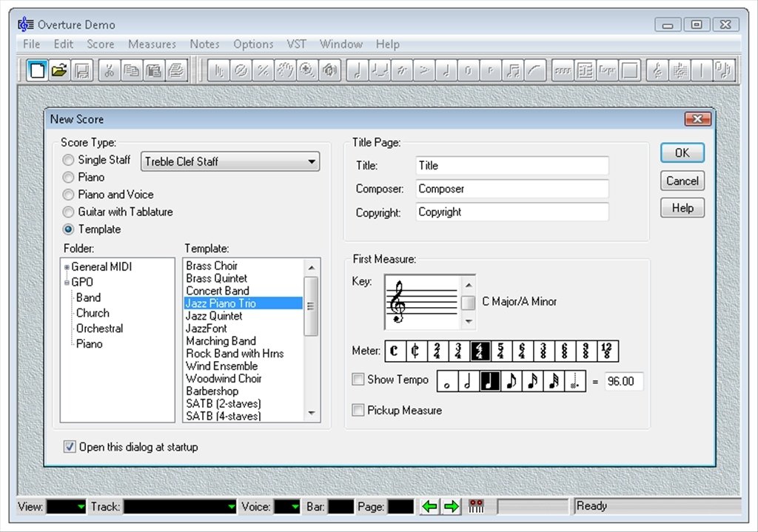
Task: Select the cut time meter button
Action: [416, 351]
